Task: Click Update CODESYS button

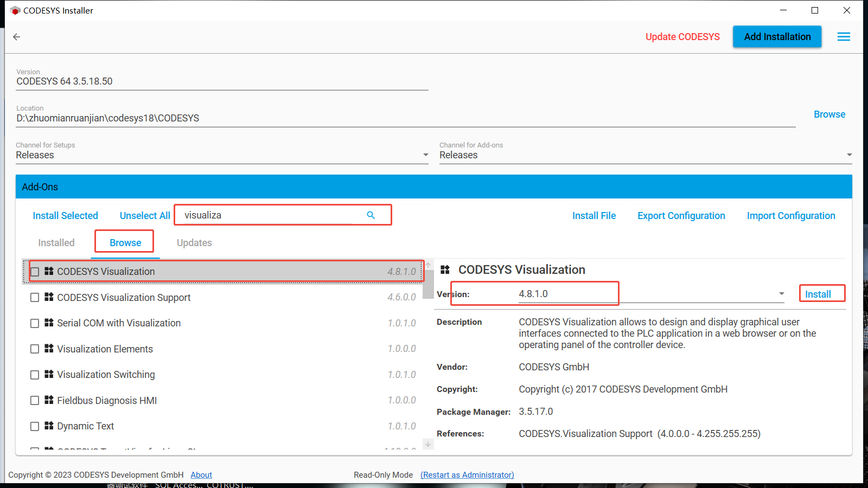Action: tap(682, 37)
